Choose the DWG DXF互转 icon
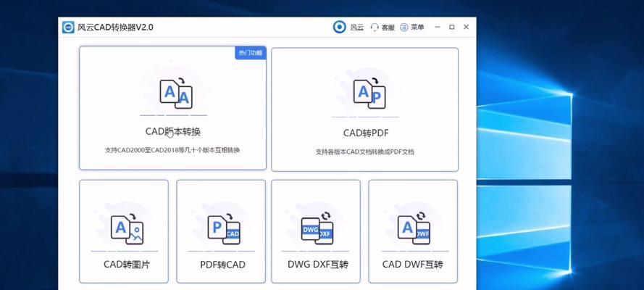644x290 pixels. [317, 229]
